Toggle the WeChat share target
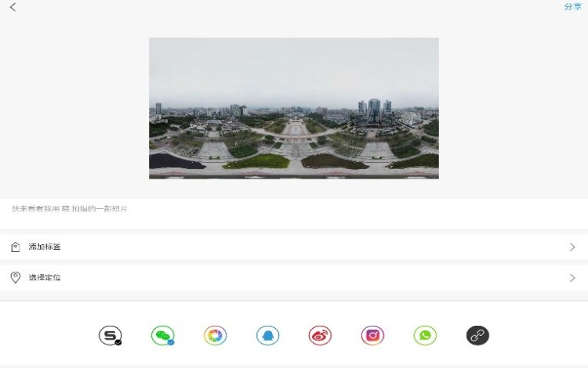 (162, 335)
